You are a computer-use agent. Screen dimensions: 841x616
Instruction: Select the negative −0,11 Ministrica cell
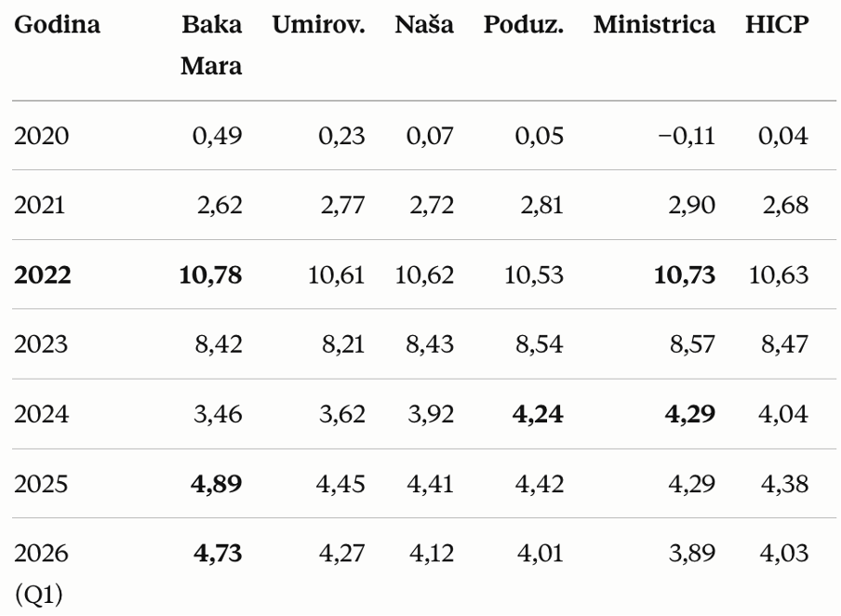(685, 137)
